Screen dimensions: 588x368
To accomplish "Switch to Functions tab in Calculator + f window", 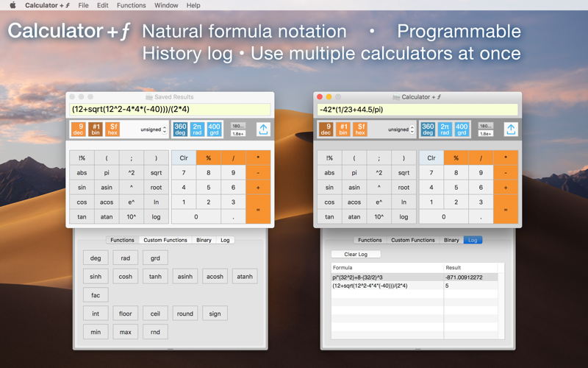I will (x=370, y=240).
